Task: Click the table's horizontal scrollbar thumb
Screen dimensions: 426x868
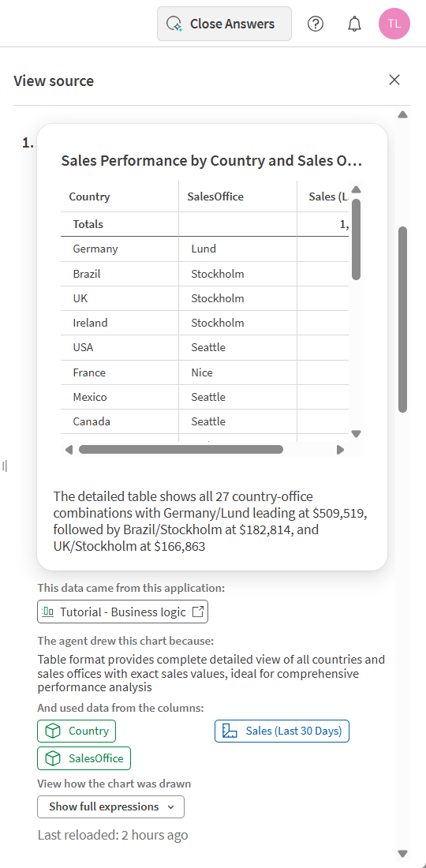Action: (x=181, y=450)
